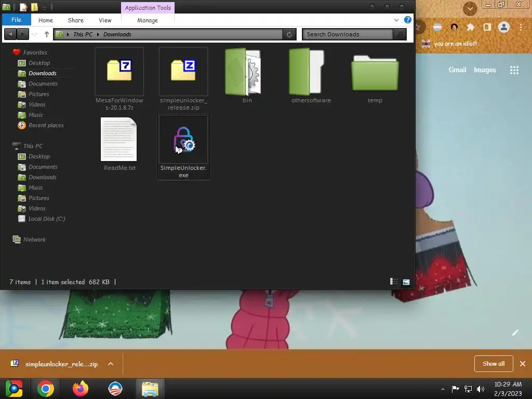Select the Manage ribbon tab
The image size is (532, 399).
click(147, 20)
